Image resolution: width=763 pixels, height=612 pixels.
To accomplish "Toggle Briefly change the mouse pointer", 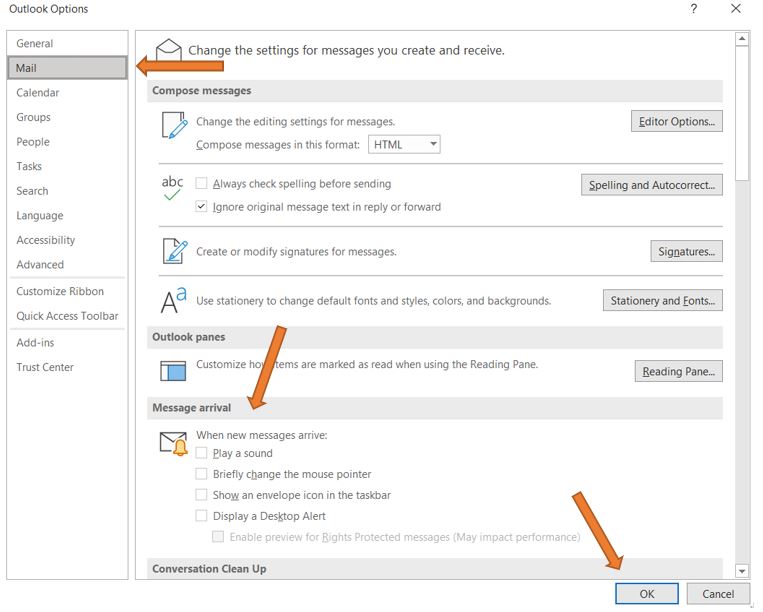I will coord(201,474).
